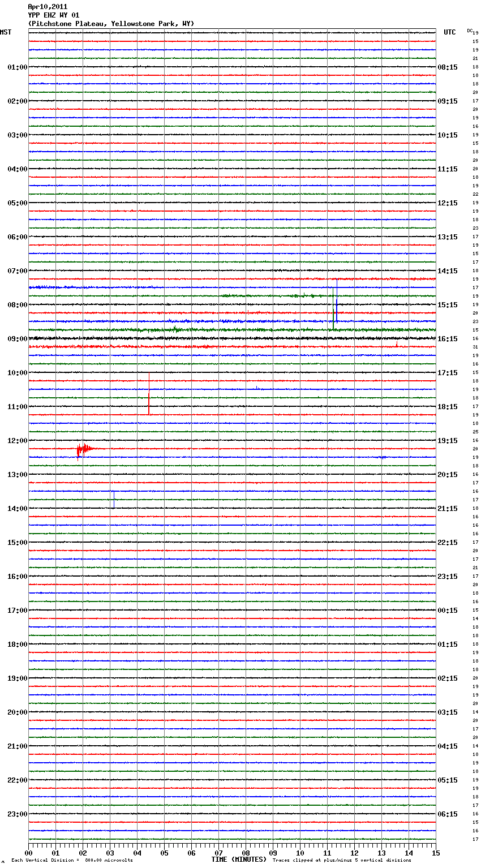Click the minute axis tick label "11"
Screen dimensions: 481x868
click(327, 853)
